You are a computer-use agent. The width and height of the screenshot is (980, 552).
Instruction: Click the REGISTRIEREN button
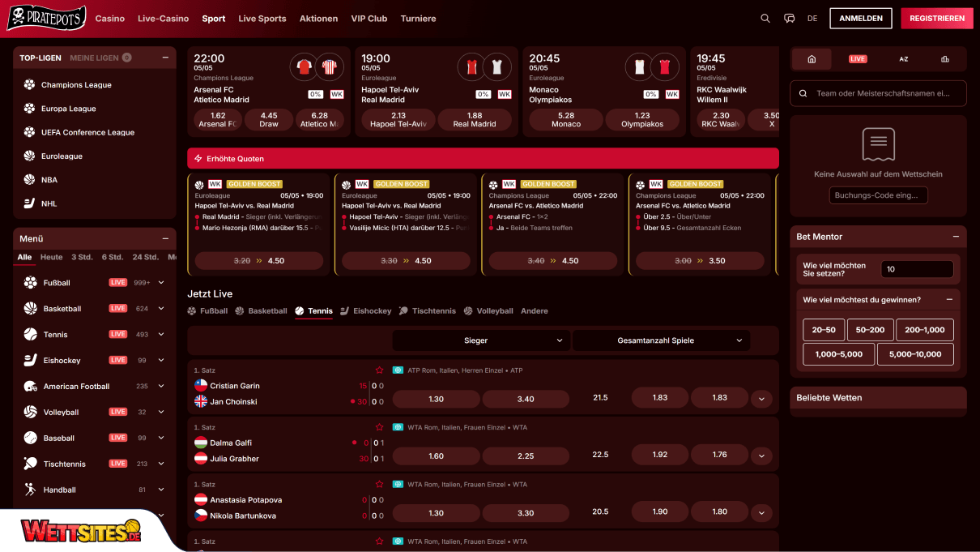pyautogui.click(x=937, y=18)
